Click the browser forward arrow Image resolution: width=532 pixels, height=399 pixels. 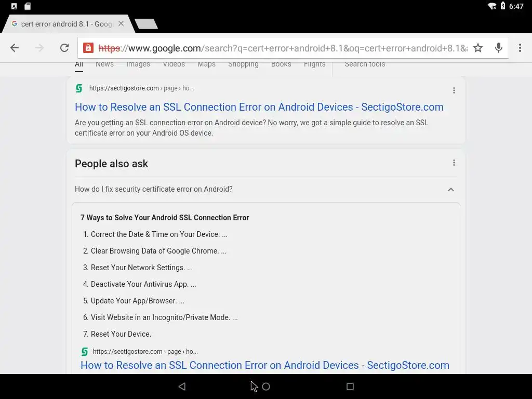tap(39, 48)
